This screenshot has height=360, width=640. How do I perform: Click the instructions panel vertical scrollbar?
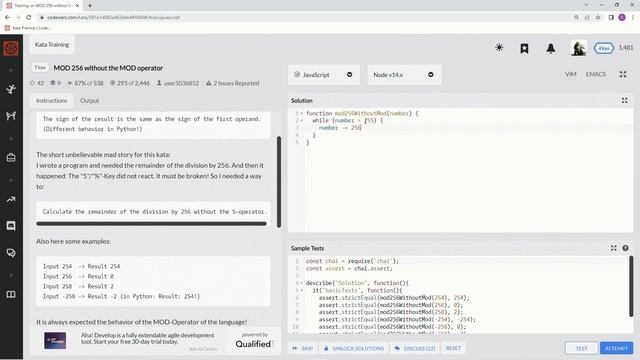point(279,182)
